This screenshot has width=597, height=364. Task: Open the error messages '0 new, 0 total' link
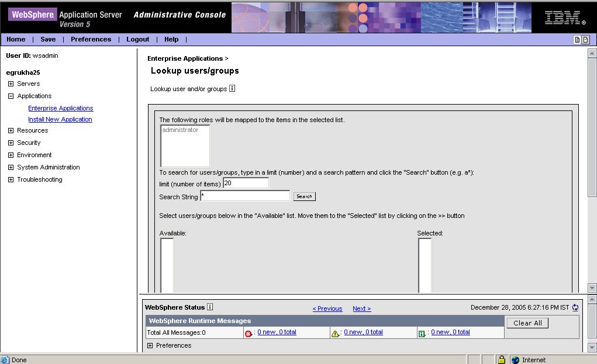point(277,332)
